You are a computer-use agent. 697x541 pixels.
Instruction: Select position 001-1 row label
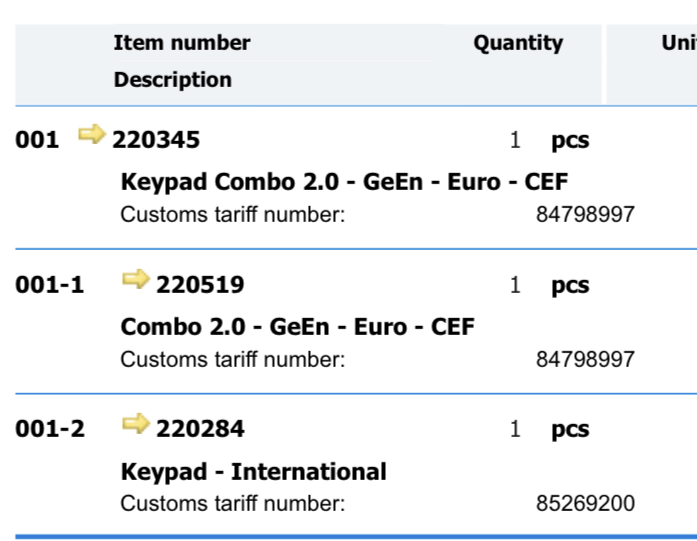pyautogui.click(x=50, y=285)
